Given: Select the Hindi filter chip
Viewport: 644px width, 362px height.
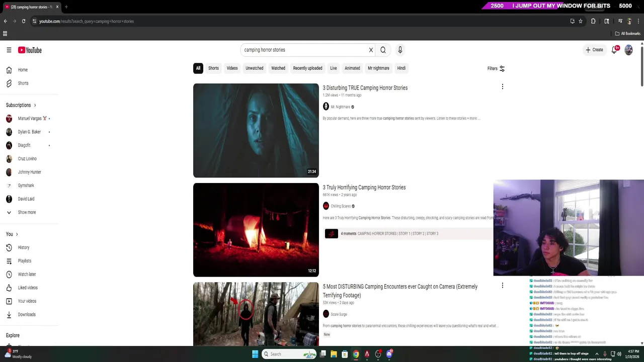Looking at the screenshot, I should pos(401,68).
